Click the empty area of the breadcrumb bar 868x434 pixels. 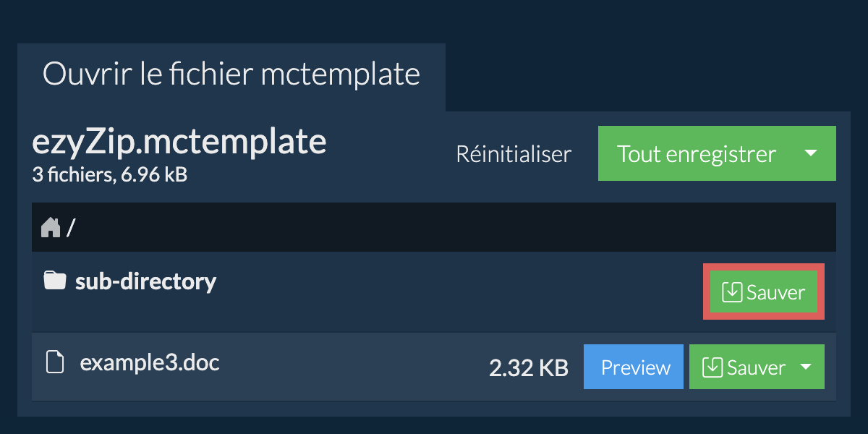click(456, 227)
